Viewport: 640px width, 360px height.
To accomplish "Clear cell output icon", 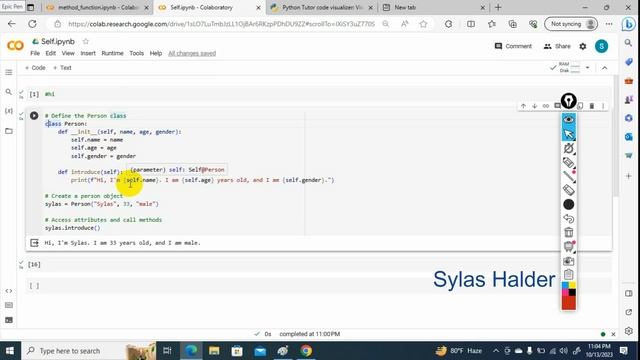I will click(x=34, y=243).
